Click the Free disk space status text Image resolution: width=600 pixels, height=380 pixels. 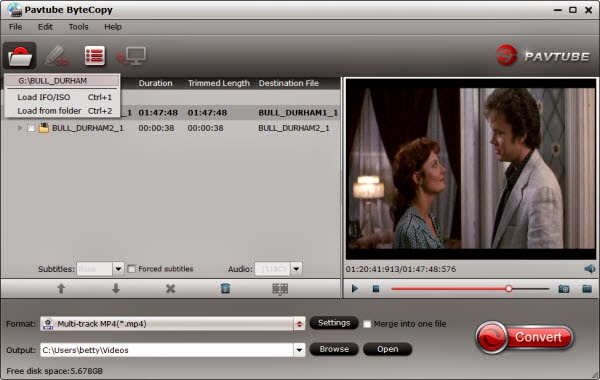54,371
